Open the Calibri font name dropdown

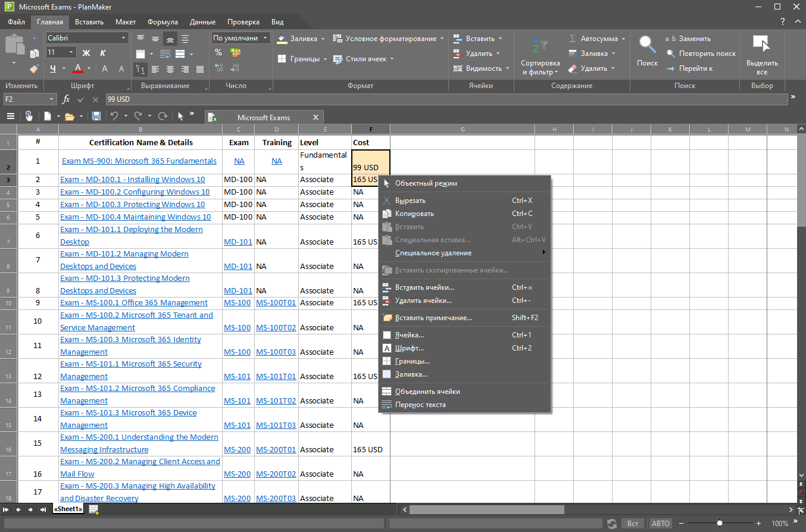coord(124,38)
